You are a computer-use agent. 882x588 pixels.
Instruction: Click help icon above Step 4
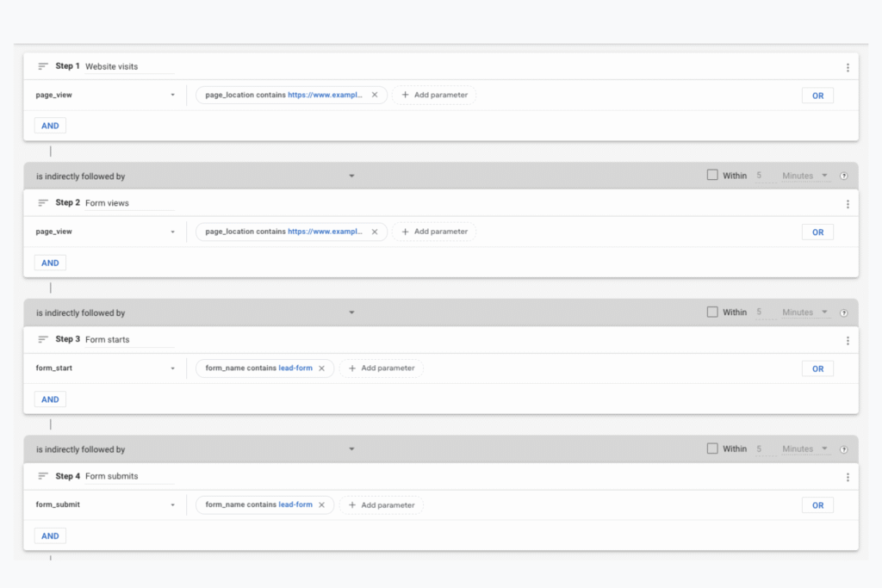(x=844, y=449)
